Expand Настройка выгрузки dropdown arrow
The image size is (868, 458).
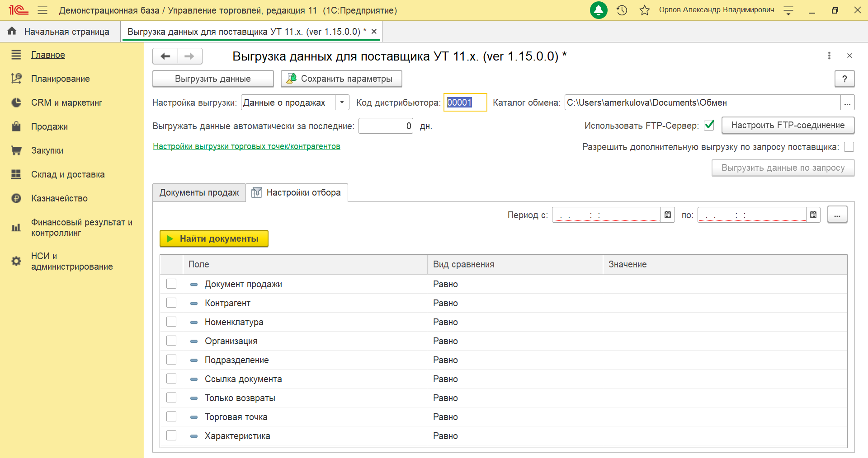pyautogui.click(x=342, y=103)
